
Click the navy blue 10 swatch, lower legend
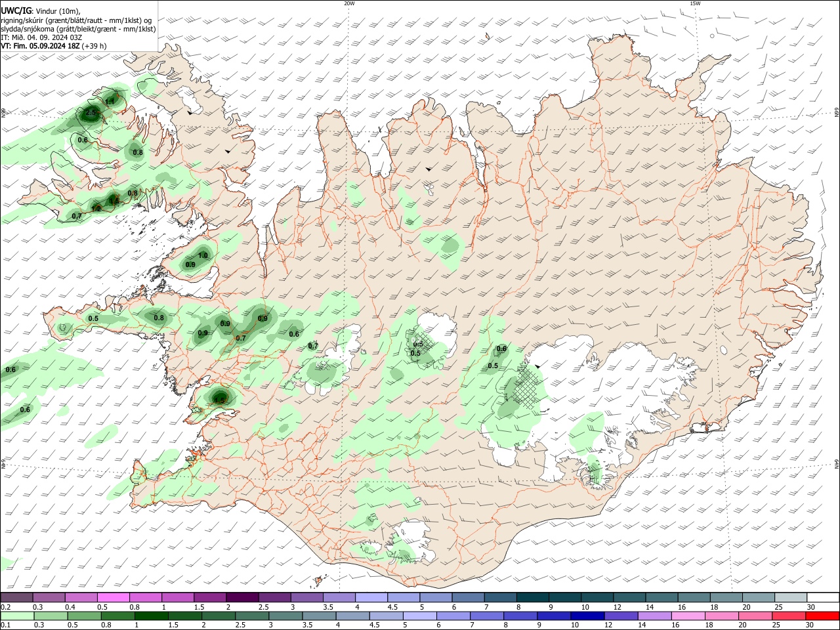(x=586, y=616)
